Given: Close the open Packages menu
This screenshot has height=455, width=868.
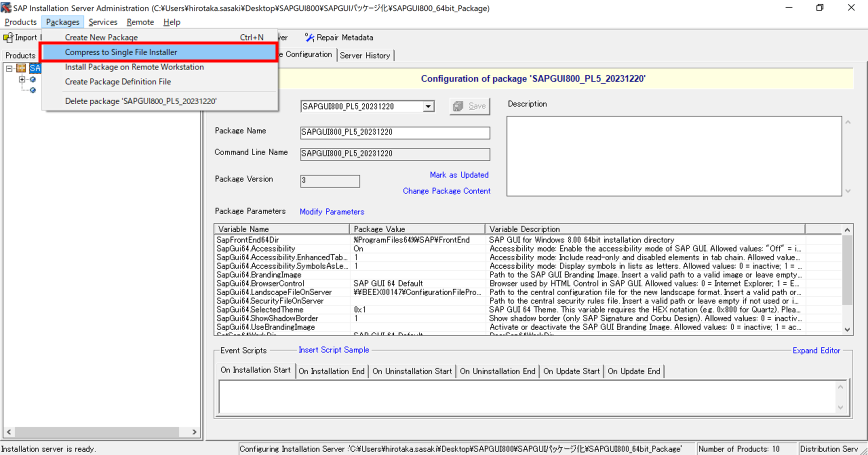Looking at the screenshot, I should point(62,22).
